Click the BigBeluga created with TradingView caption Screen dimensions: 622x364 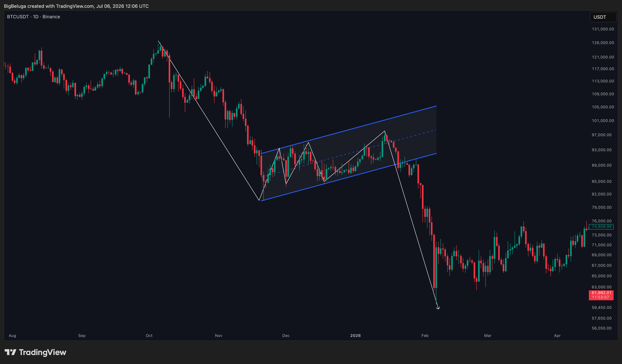click(76, 6)
